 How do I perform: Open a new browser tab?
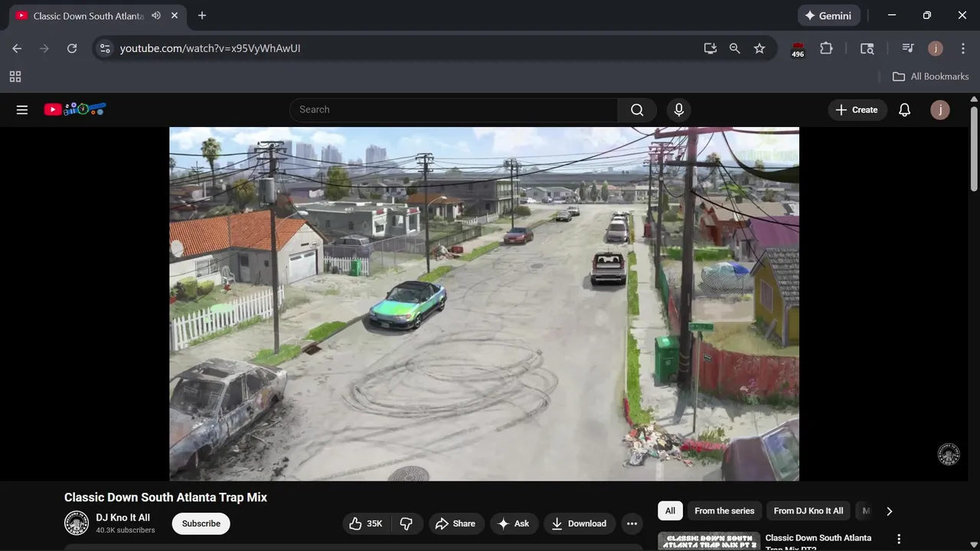tap(202, 15)
